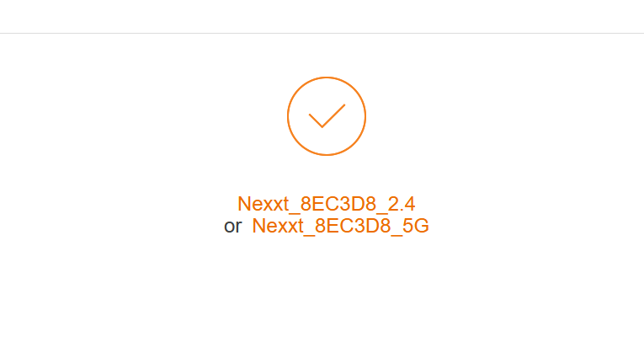Click the orange checkmark success icon
The width and height of the screenshot is (644, 353).
pyautogui.click(x=327, y=116)
